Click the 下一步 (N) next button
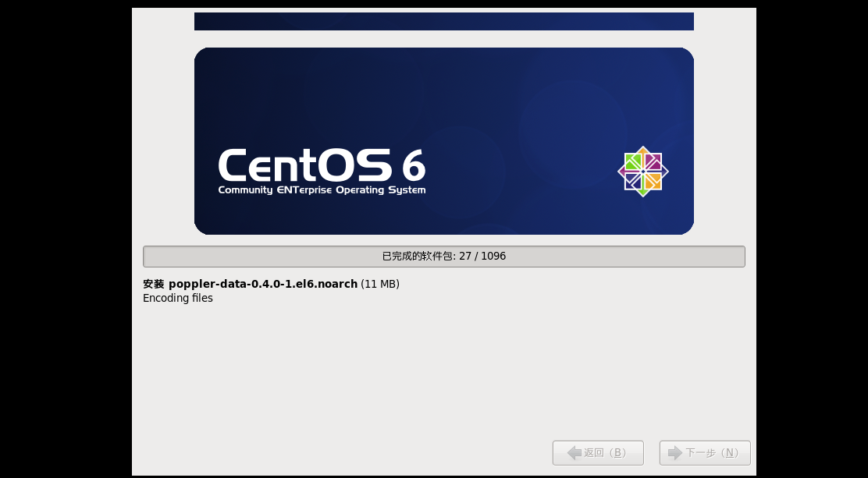Screen dimensions: 868x478 (705, 452)
